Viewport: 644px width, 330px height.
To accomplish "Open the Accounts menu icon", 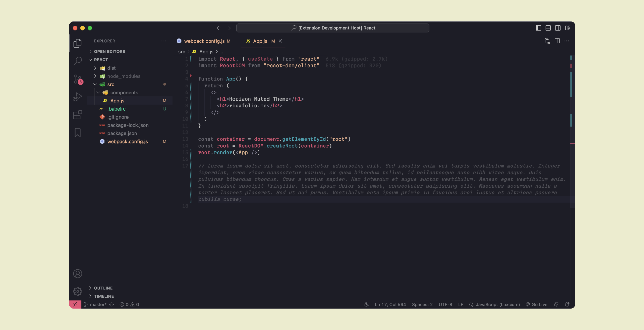I will 78,273.
